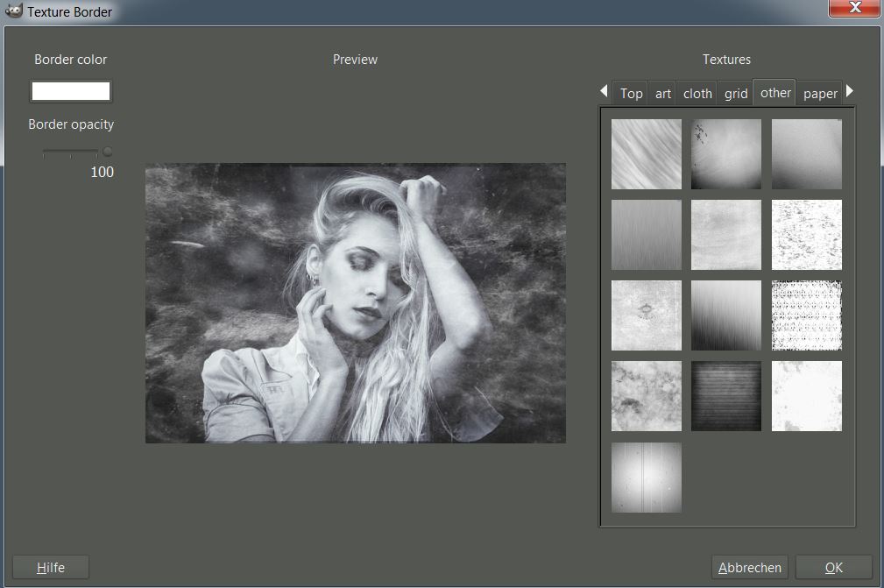
Task: Open the white Border color swatch
Action: [x=71, y=91]
